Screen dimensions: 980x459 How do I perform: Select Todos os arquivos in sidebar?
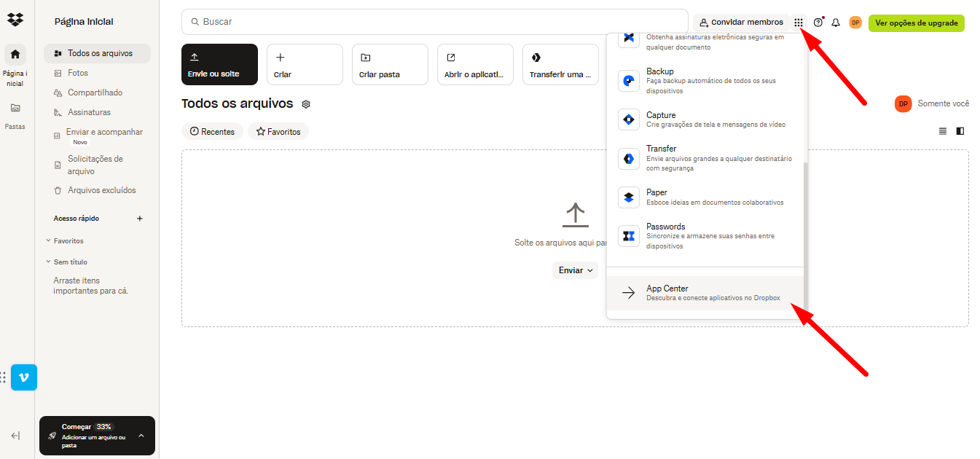tap(97, 53)
